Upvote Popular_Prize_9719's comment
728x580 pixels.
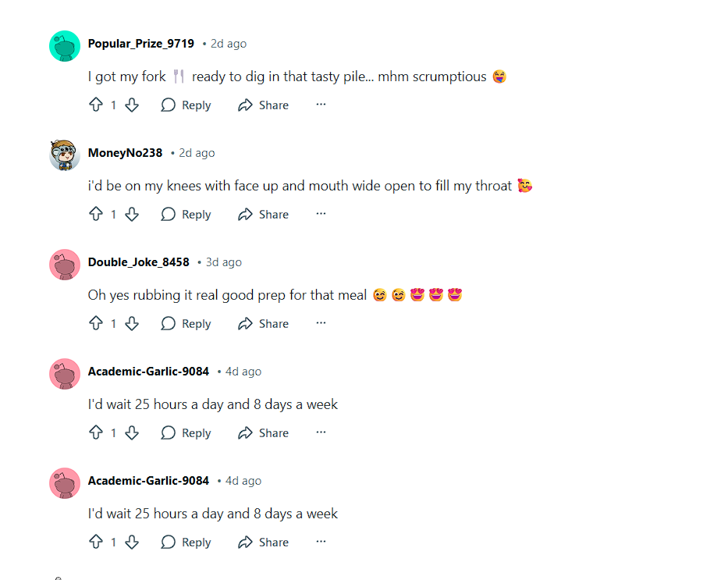96,105
